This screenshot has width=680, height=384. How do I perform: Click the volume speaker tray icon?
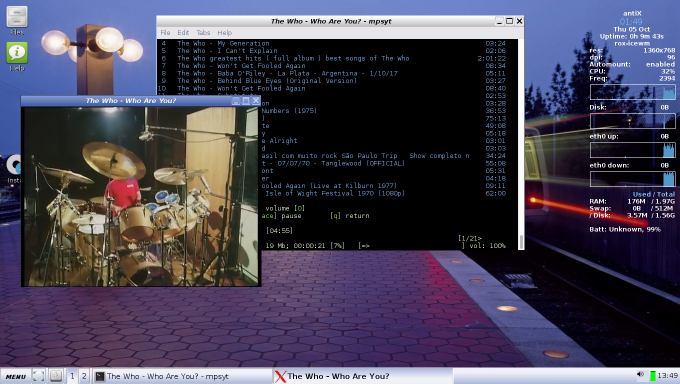(x=641, y=374)
